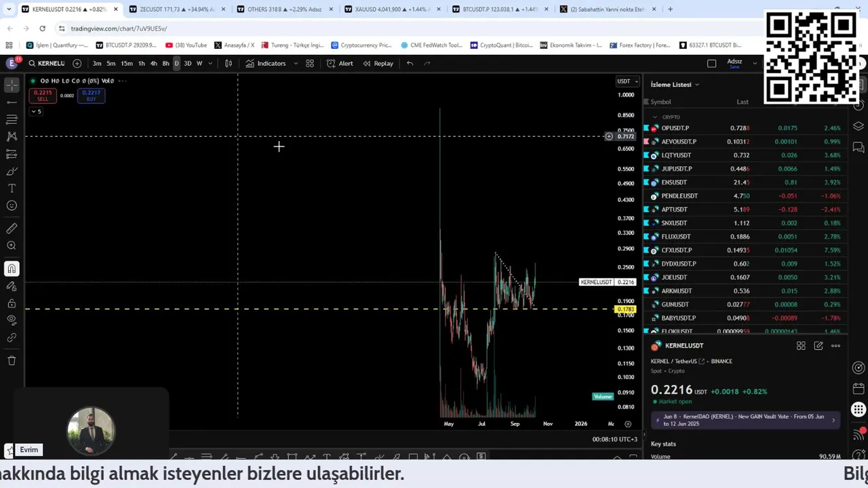Click the compare or add symbol plus
The width and height of the screenshot is (868, 488).
coord(77,63)
